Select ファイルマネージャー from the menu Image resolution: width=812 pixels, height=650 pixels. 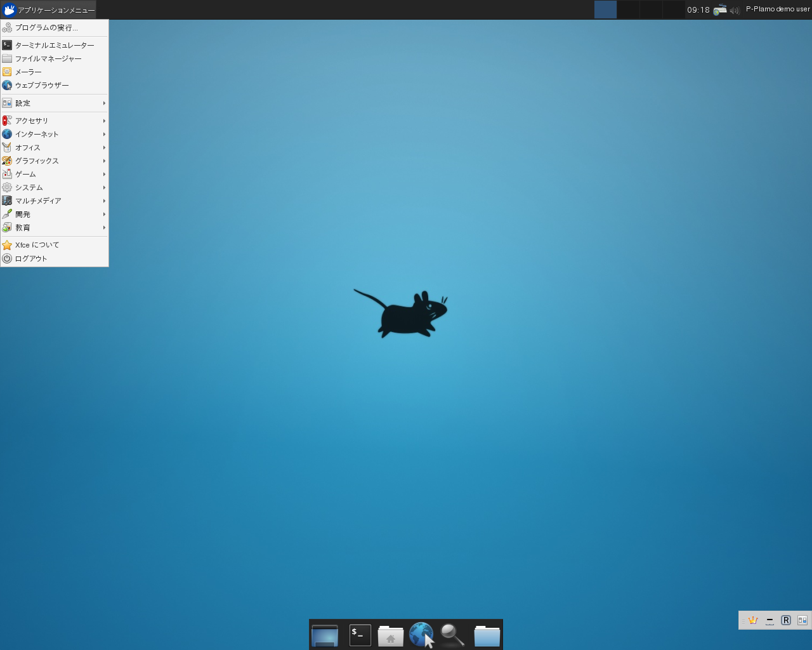click(48, 58)
